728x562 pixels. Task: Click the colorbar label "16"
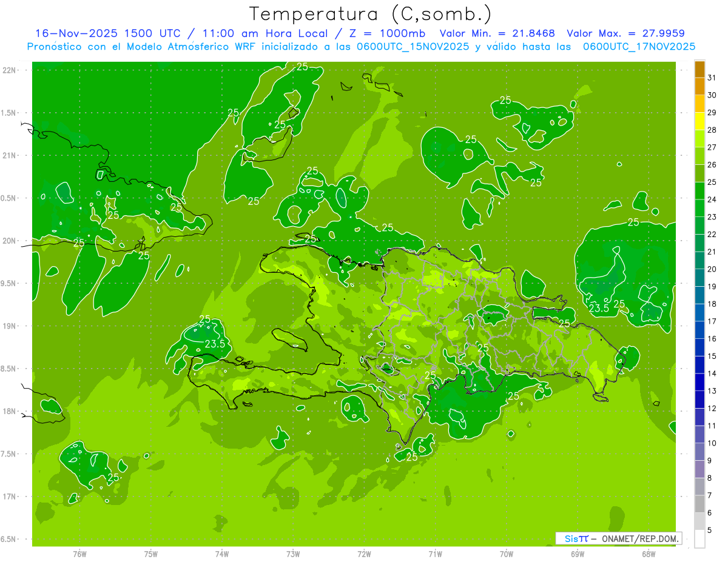click(712, 339)
